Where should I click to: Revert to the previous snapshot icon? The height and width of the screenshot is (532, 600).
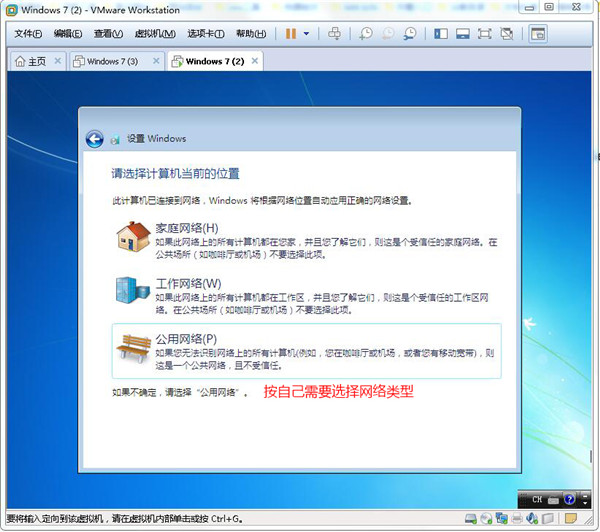tap(388, 34)
